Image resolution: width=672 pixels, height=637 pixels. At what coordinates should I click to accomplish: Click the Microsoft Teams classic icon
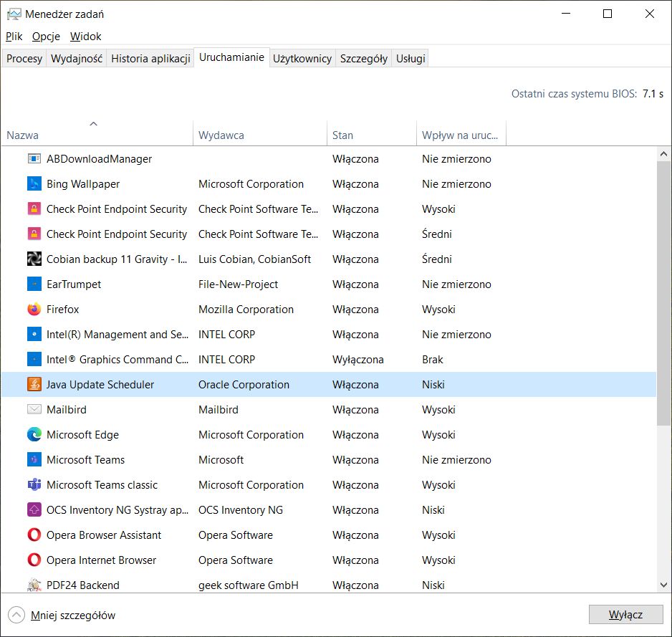point(34,485)
